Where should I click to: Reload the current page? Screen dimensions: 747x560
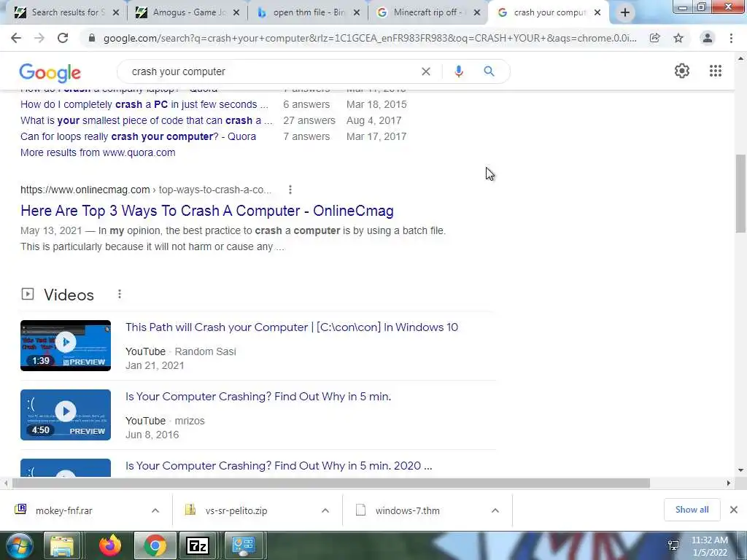click(63, 38)
